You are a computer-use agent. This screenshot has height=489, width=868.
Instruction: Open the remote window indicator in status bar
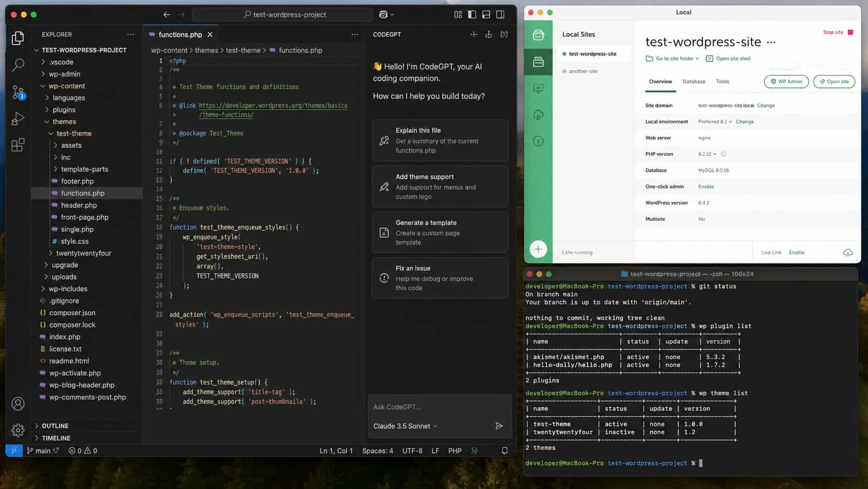14,451
